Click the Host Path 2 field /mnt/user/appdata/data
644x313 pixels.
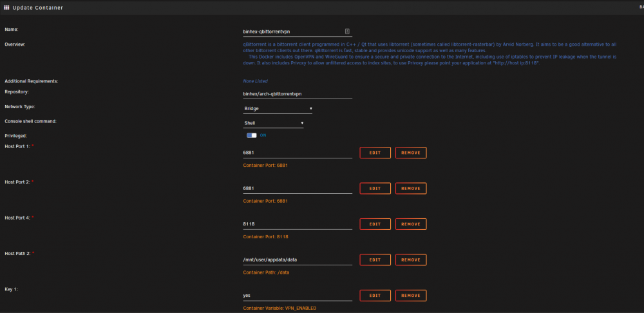tap(298, 260)
